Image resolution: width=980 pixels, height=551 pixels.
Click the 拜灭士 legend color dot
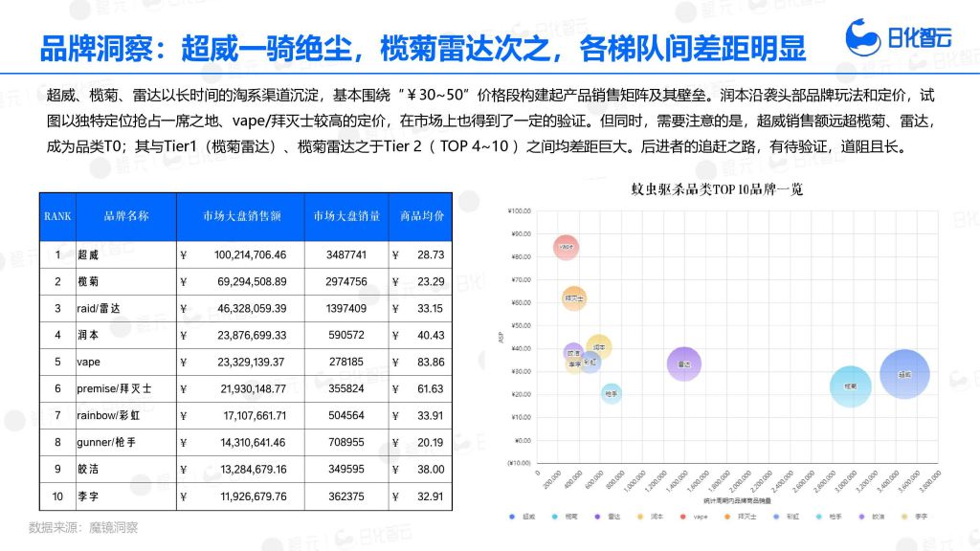point(727,517)
